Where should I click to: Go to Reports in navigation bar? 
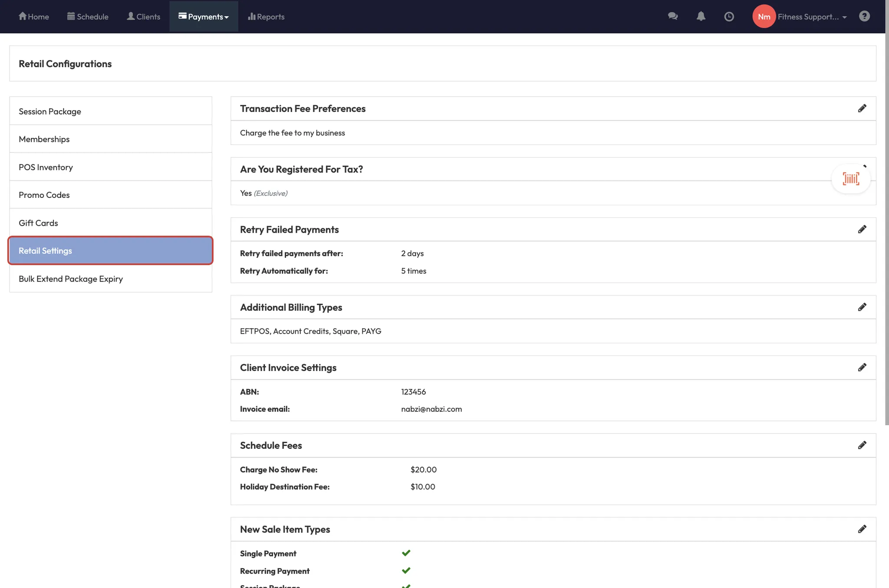point(266,16)
